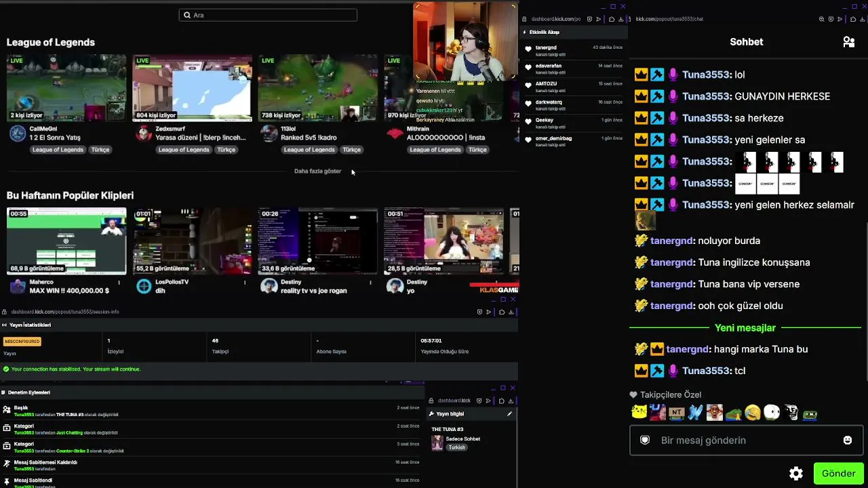Image resolution: width=868 pixels, height=488 pixels.
Task: Click 113lol channel avatar
Action: tap(269, 133)
